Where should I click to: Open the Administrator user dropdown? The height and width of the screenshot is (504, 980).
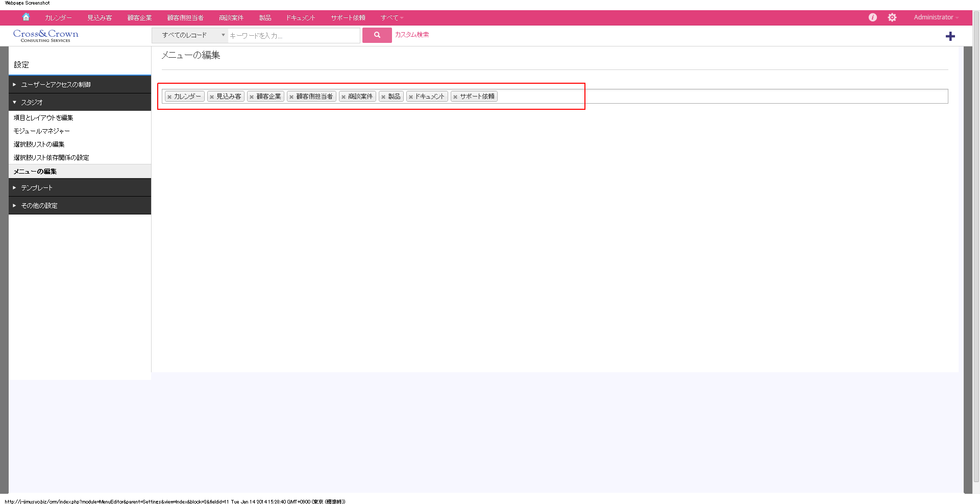(936, 17)
